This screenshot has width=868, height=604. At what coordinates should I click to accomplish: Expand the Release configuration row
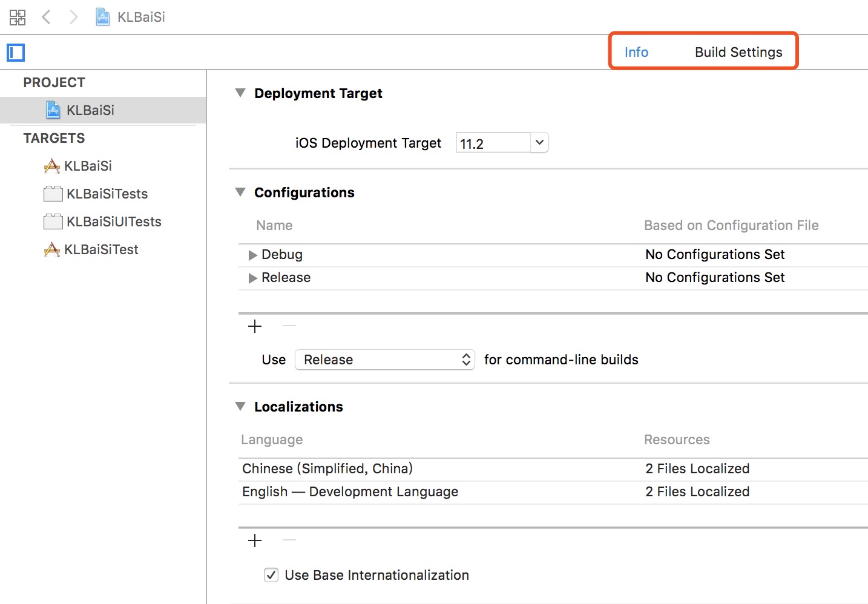click(253, 278)
